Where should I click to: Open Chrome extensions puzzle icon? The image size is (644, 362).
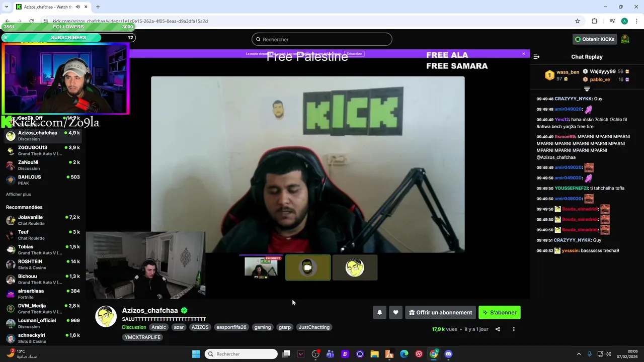[x=595, y=21]
